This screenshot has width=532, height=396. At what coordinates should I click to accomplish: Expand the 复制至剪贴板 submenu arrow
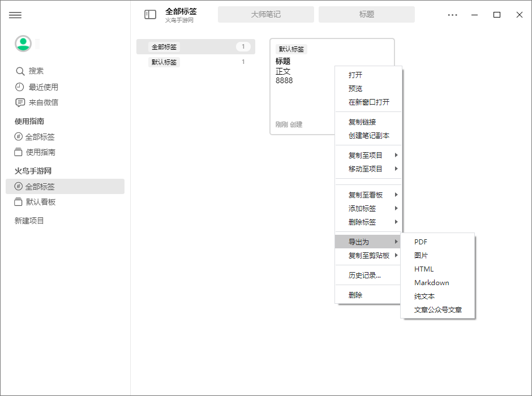click(396, 255)
